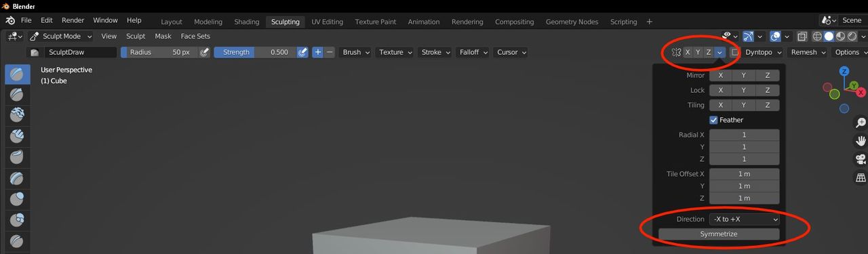
Task: Select the Clay Thumb brush tool
Action: pyautogui.click(x=18, y=158)
